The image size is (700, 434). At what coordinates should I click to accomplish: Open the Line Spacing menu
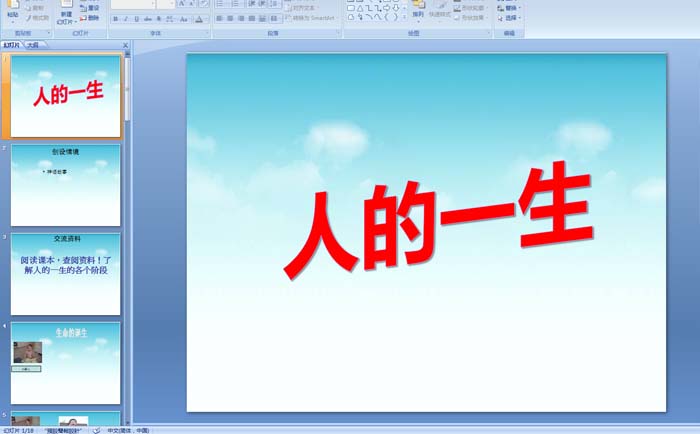click(275, 4)
